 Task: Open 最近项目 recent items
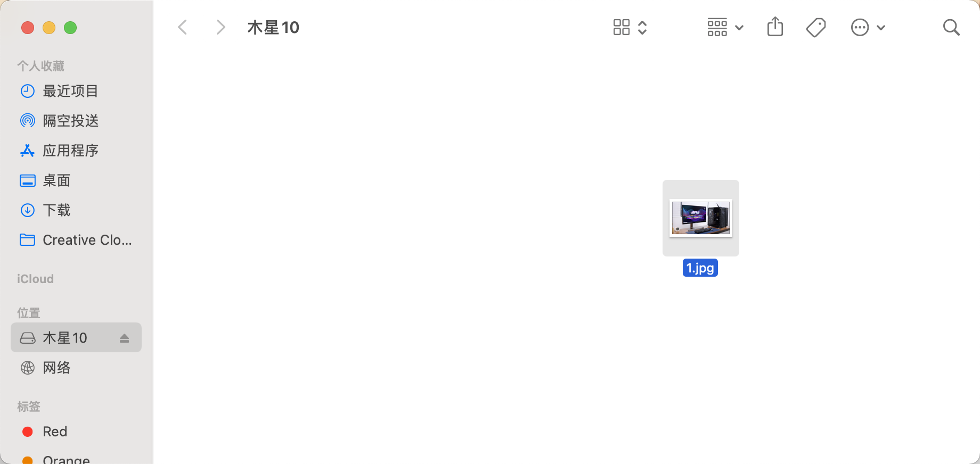click(71, 91)
